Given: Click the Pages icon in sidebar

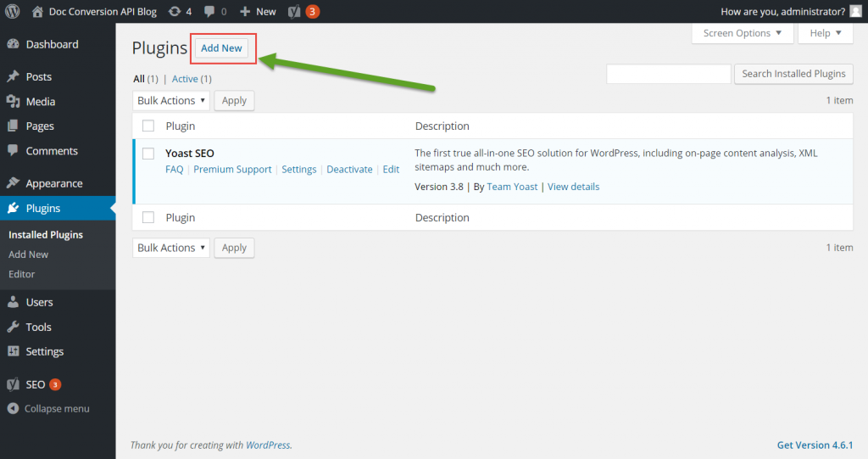Looking at the screenshot, I should [x=14, y=126].
